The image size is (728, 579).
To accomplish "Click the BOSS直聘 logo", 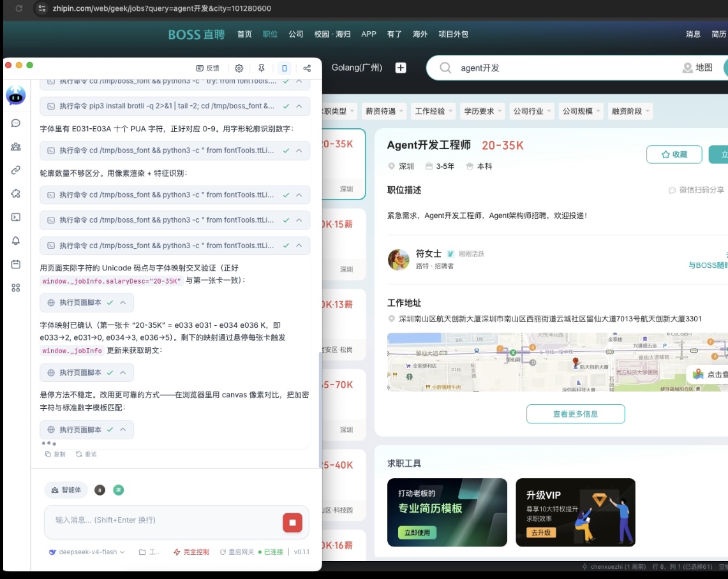I will pyautogui.click(x=197, y=34).
